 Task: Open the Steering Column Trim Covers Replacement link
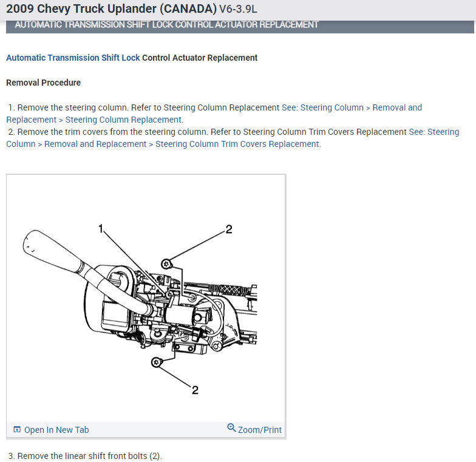(237, 144)
